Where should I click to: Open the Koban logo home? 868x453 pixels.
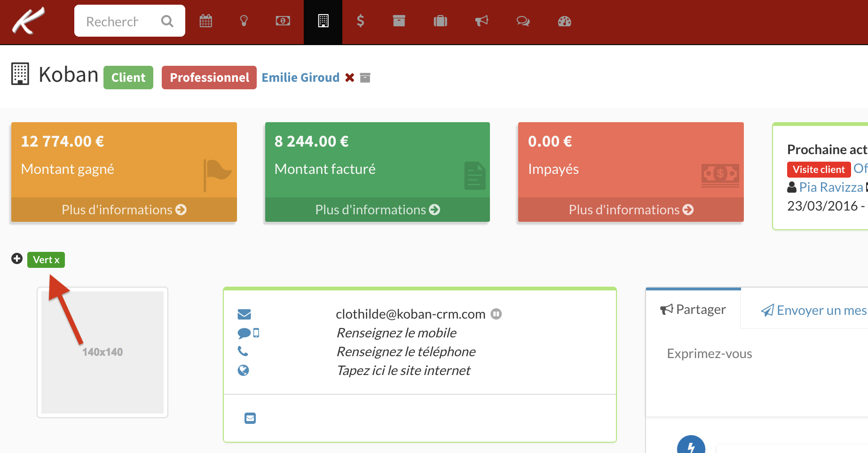click(29, 21)
